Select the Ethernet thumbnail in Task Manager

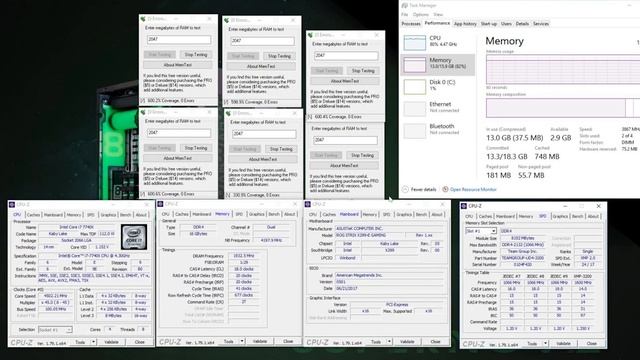pyautogui.click(x=415, y=109)
